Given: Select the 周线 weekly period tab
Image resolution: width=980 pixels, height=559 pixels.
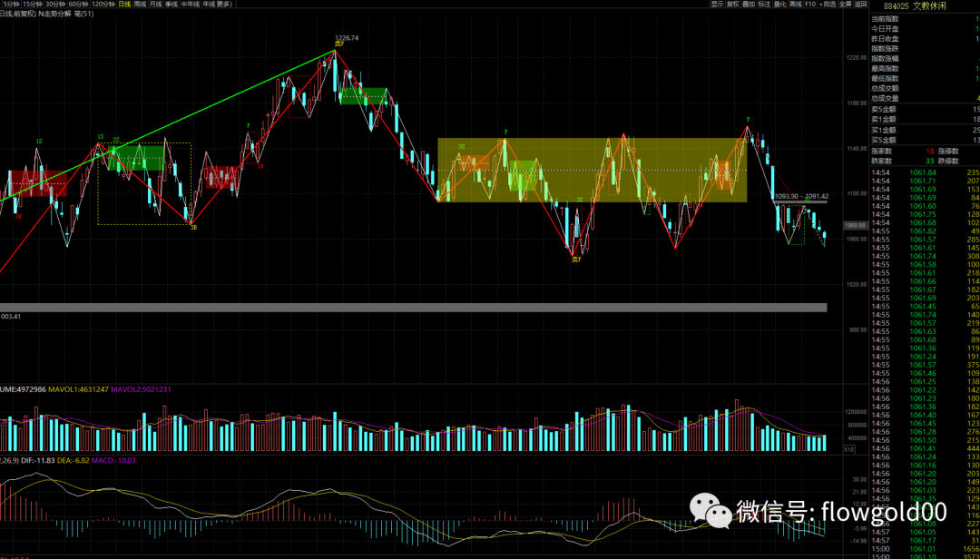Looking at the screenshot, I should pyautogui.click(x=140, y=4).
